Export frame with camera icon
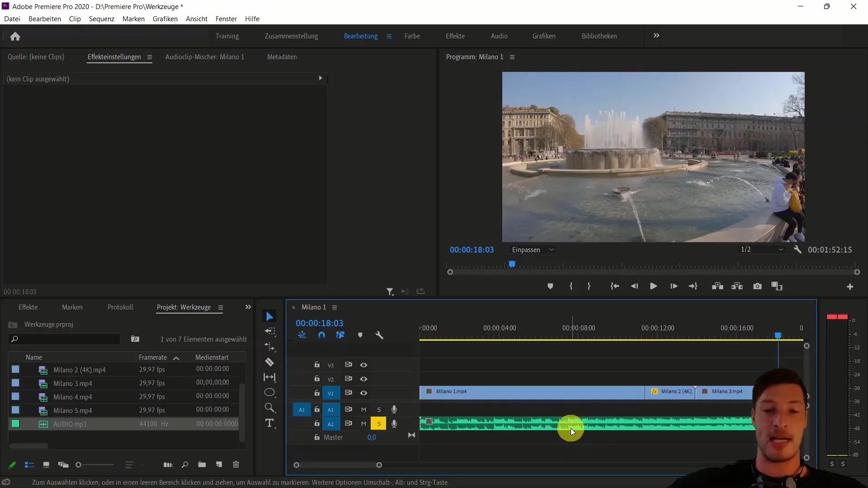This screenshot has height=488, width=868. pos(757,286)
